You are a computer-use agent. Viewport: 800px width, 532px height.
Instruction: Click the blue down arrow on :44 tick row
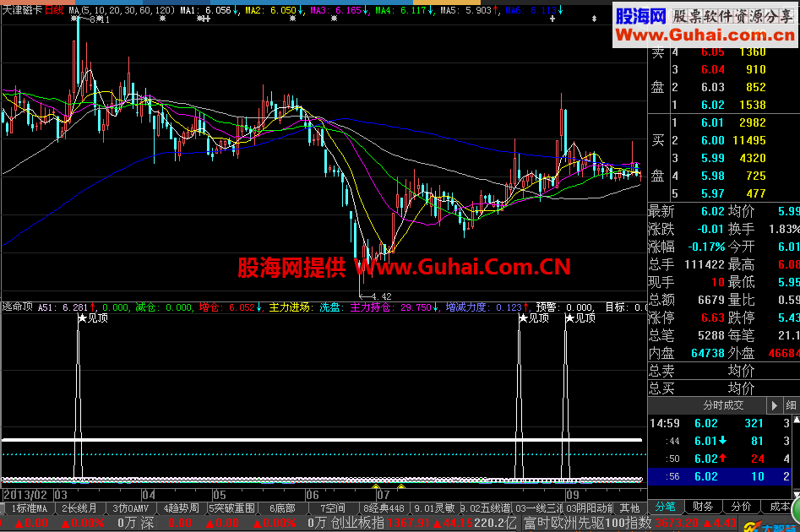(722, 440)
